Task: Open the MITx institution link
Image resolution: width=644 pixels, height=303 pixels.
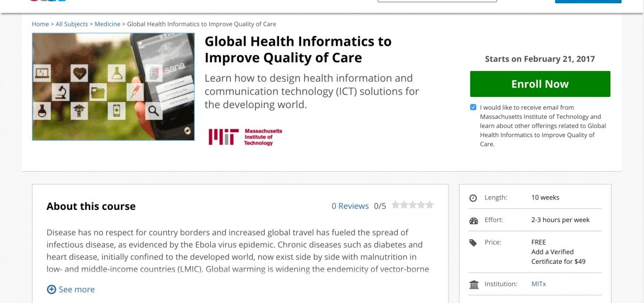Action: point(538,284)
